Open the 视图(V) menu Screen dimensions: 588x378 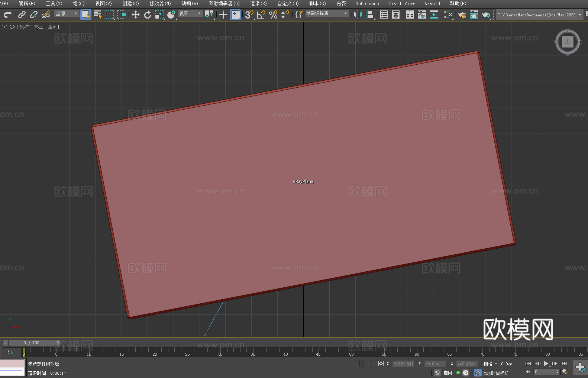coord(104,3)
